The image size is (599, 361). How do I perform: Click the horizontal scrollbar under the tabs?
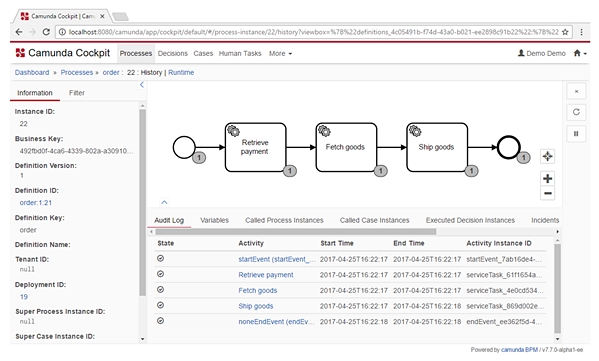pyautogui.click(x=296, y=231)
